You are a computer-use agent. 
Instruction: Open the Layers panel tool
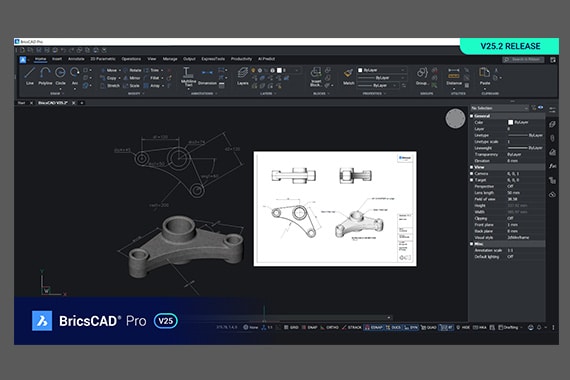243,76
